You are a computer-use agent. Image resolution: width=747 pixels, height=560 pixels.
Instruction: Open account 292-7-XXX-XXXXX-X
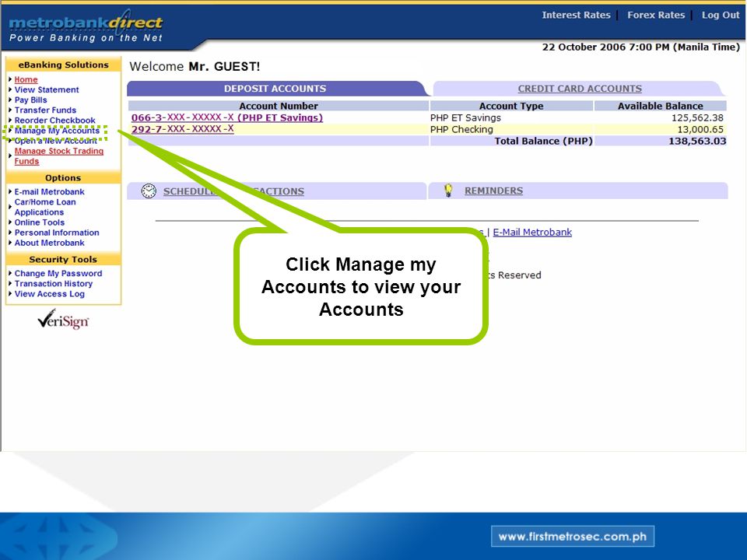182,129
